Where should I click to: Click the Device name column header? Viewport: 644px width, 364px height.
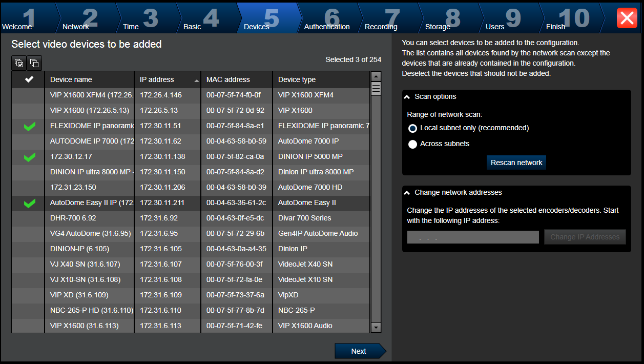[x=90, y=79]
